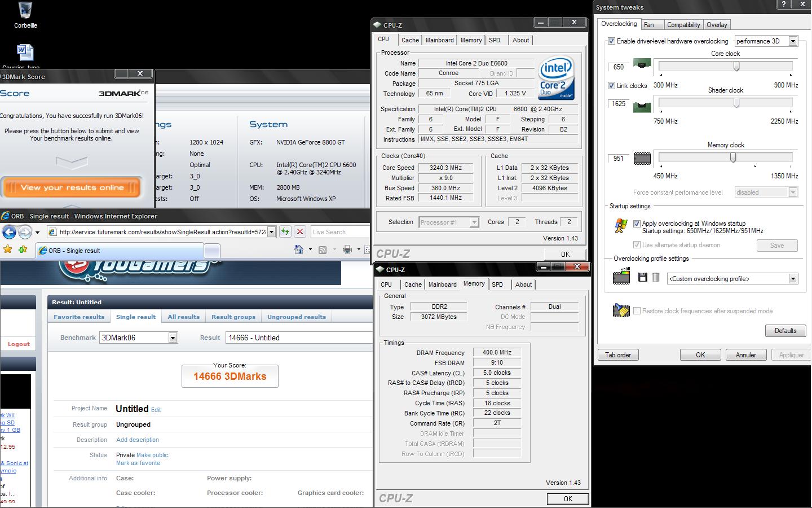Click the Windows startup settings icon
The image size is (812, 508).
tap(621, 226)
